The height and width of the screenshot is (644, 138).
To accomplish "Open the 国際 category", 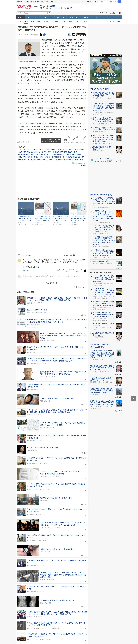I will point(32,21).
